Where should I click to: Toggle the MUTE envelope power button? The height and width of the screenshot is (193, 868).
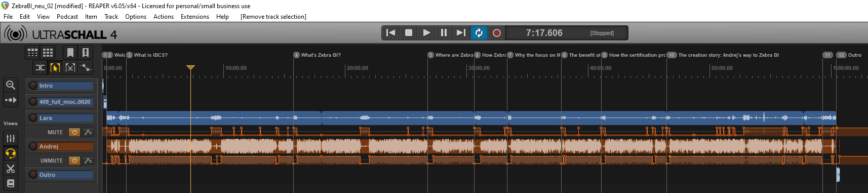coord(74,132)
